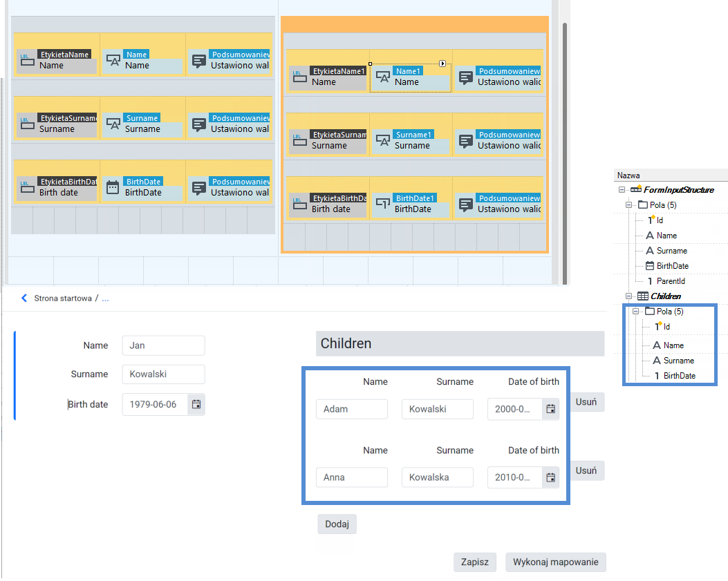Click Usuń next to Anna's row

pyautogui.click(x=587, y=470)
